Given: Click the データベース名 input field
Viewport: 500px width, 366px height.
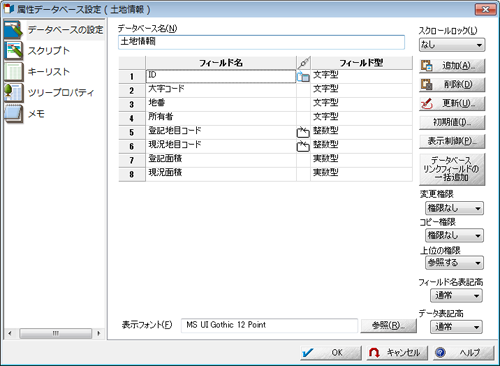Looking at the screenshot, I should [261, 42].
